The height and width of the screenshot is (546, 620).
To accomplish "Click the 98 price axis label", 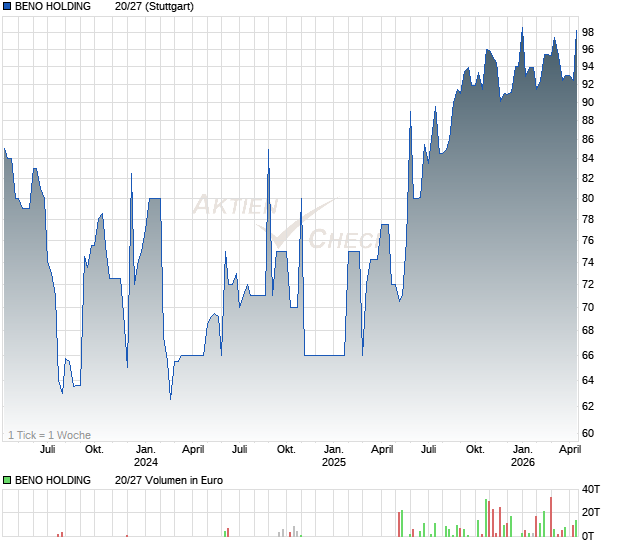I will point(588,32).
